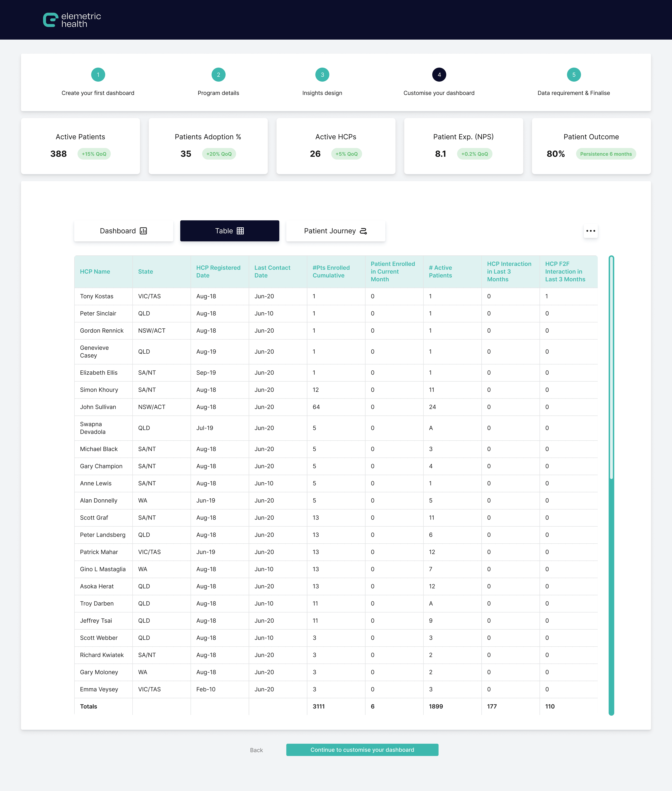Select the Table view tab
The image size is (672, 791).
(229, 231)
